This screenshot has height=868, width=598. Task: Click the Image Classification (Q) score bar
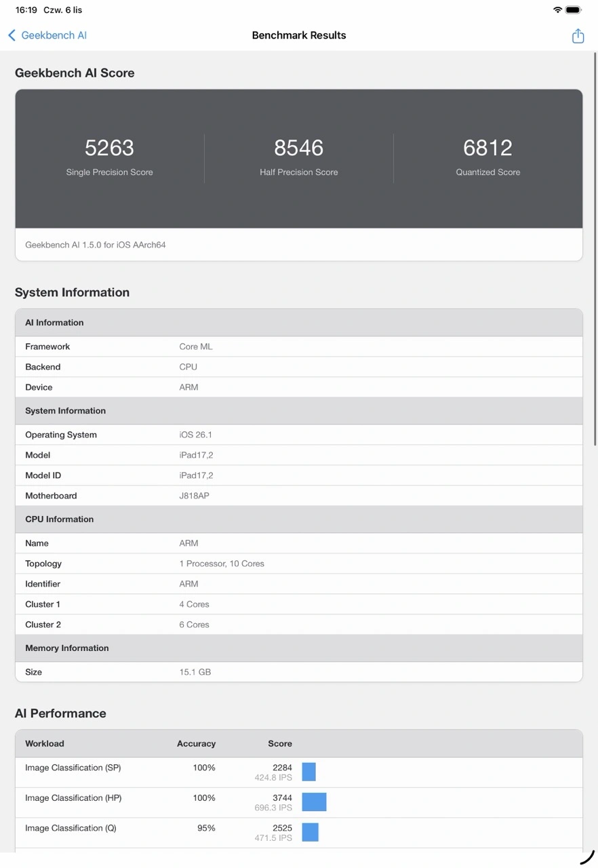coord(310,832)
